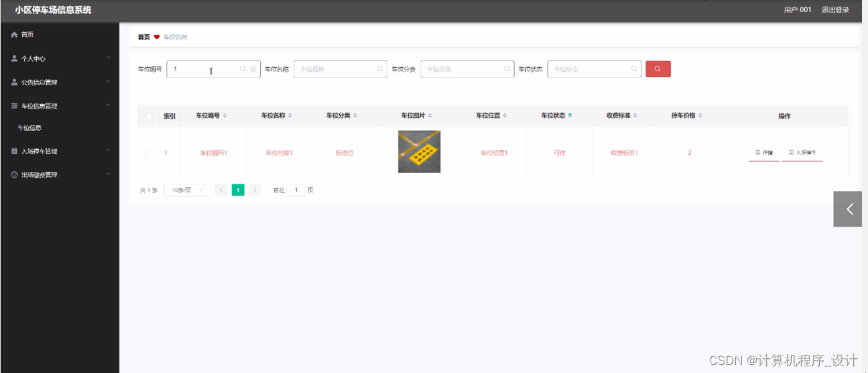
Task: Click cell 收费标准1
Action: (x=624, y=153)
